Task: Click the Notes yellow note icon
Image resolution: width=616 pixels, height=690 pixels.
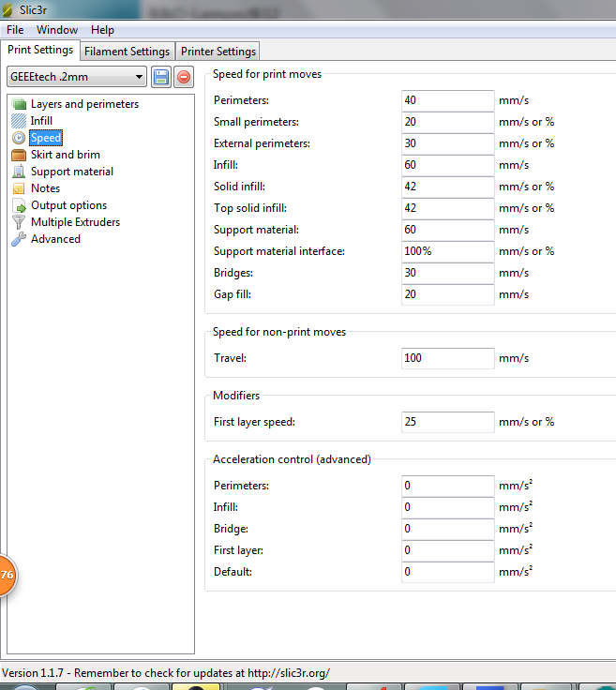Action: 19,188
